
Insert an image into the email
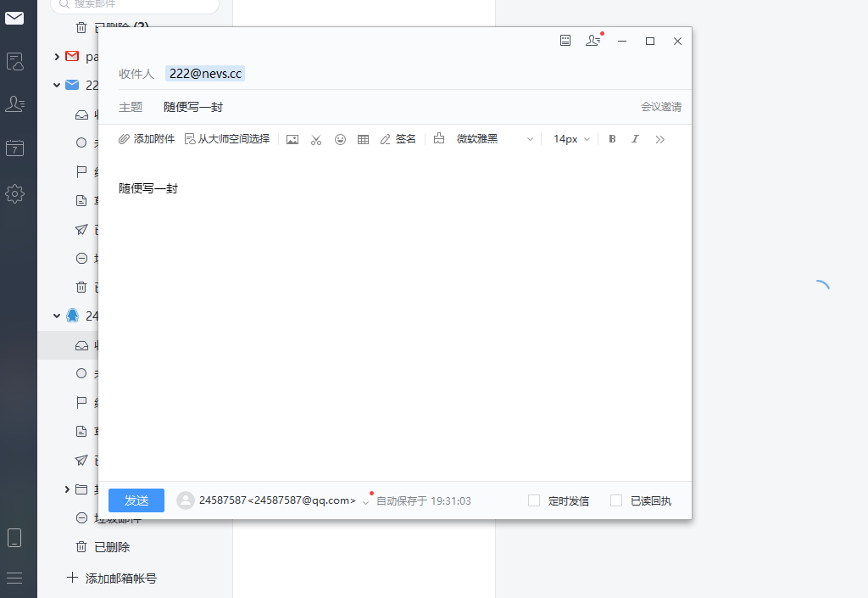coord(292,139)
